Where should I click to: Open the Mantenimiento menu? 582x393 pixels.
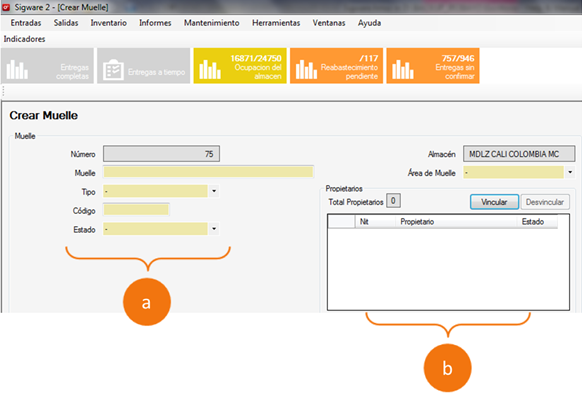click(x=212, y=23)
